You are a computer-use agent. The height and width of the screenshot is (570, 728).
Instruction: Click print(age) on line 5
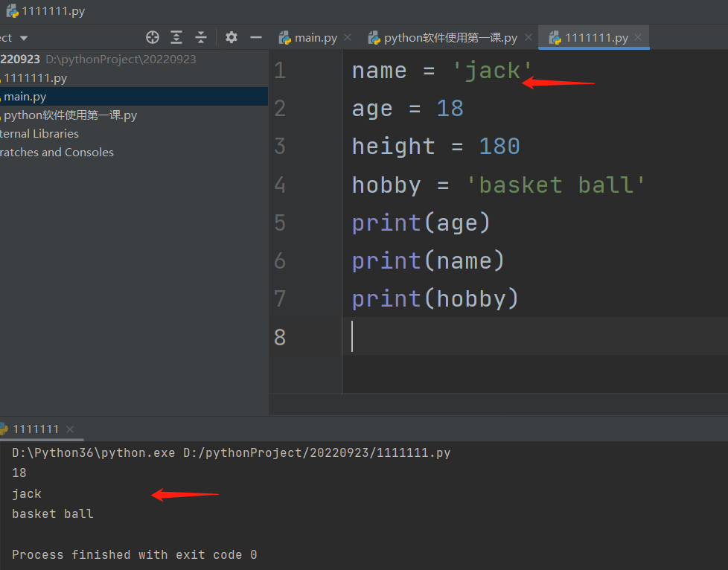click(421, 222)
